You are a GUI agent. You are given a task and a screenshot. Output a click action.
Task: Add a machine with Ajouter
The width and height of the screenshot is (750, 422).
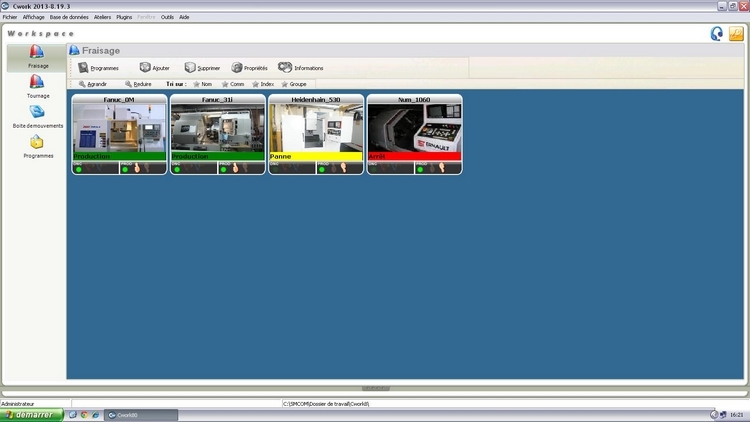pyautogui.click(x=154, y=68)
